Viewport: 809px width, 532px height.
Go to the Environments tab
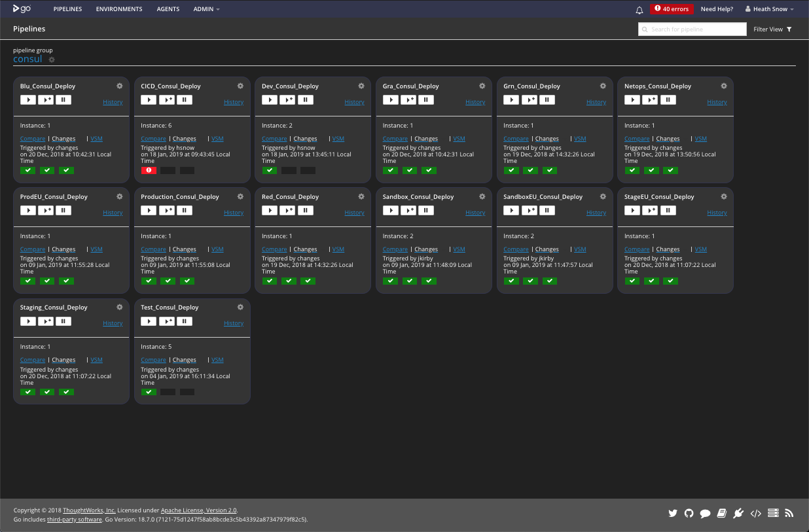click(118, 9)
